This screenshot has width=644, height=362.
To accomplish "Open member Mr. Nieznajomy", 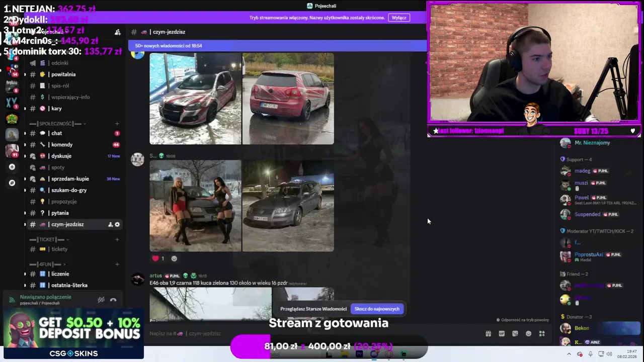I will pos(592,143).
